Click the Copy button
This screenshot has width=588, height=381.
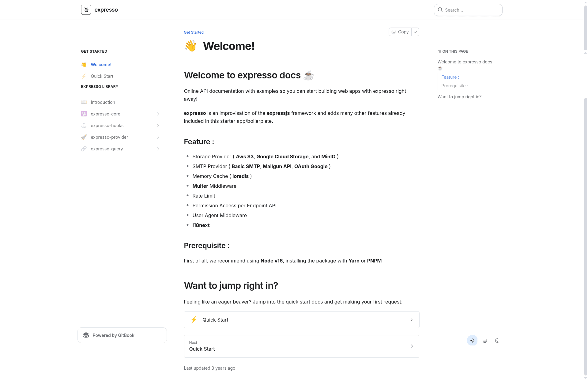pyautogui.click(x=400, y=32)
